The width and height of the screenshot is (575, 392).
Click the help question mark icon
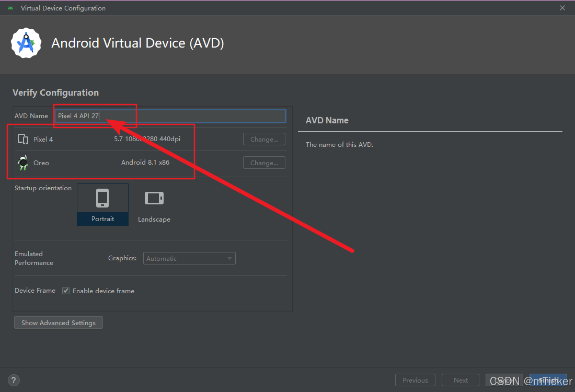(14, 381)
